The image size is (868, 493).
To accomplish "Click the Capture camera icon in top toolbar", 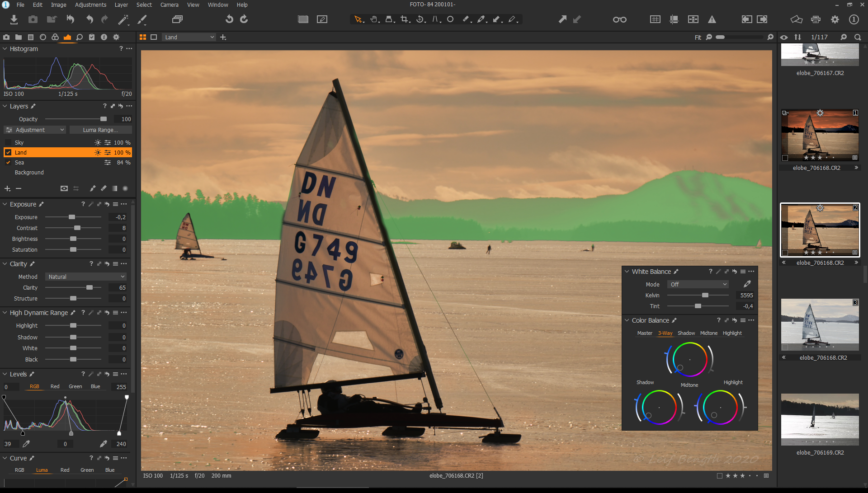I will click(x=33, y=19).
